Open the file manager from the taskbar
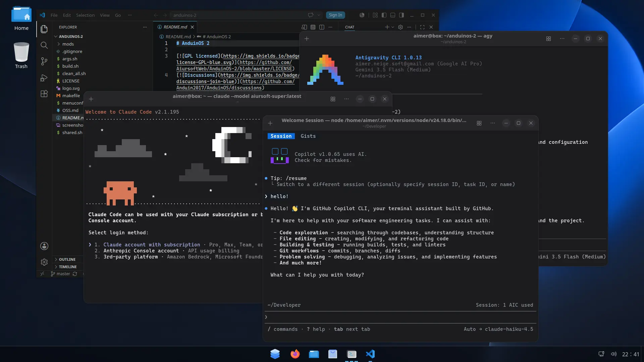644x362 pixels. click(314, 354)
